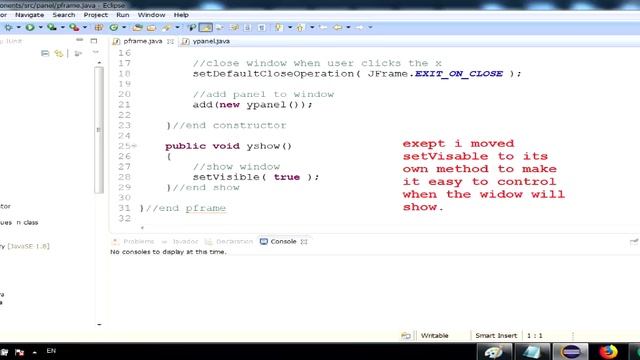640x360 pixels.
Task: Click the EN language indicator in taskbar
Action: pos(51,351)
